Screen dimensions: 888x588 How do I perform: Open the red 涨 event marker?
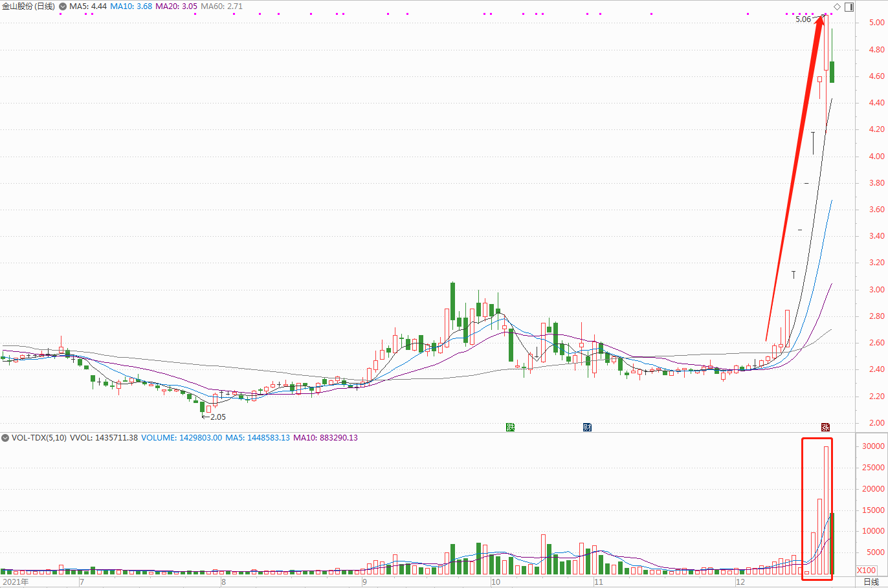(825, 427)
